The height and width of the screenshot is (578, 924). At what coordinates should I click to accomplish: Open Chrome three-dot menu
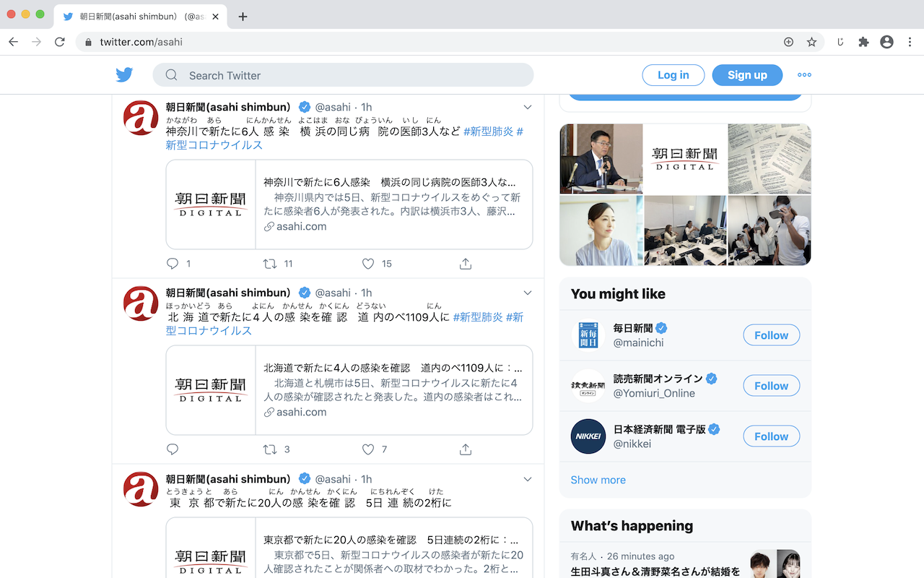pos(910,42)
